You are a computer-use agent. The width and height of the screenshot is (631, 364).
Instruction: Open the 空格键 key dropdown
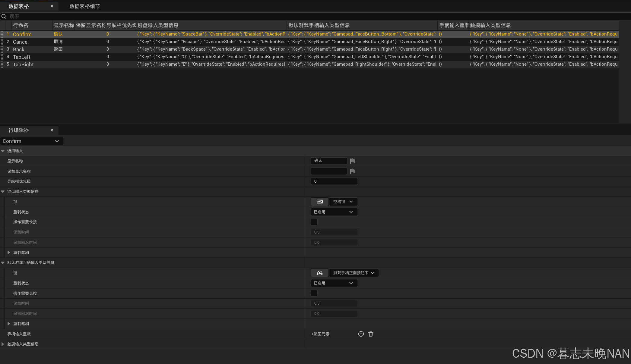[x=343, y=202]
